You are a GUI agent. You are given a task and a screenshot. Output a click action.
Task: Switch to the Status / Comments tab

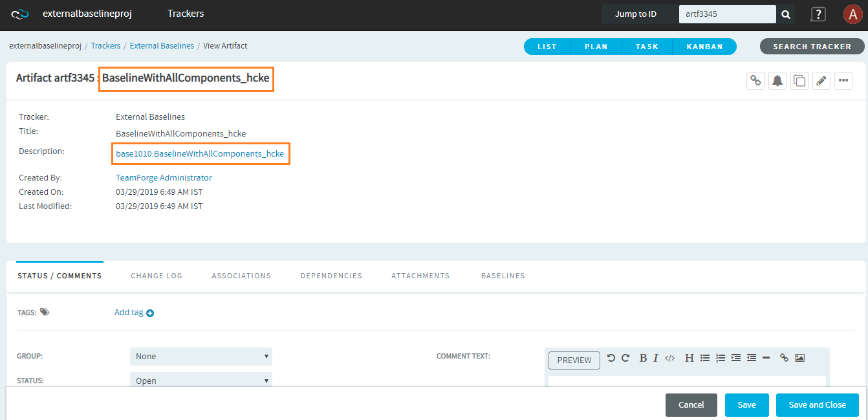coord(60,276)
